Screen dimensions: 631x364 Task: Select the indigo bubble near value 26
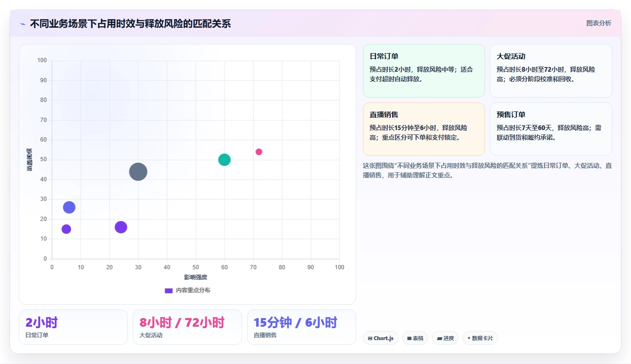pos(69,207)
